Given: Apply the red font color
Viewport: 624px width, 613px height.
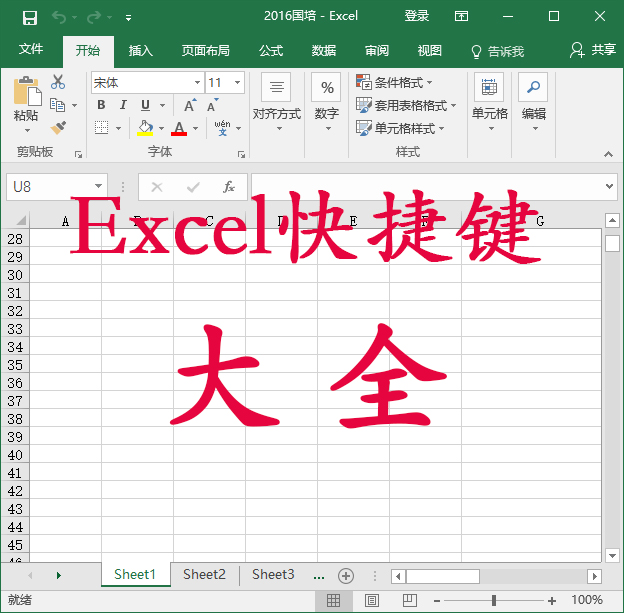Looking at the screenshot, I should click(179, 128).
